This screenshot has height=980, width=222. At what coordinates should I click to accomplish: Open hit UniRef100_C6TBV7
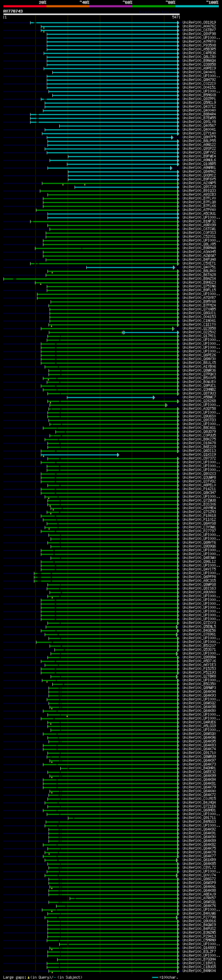click(199, 30)
